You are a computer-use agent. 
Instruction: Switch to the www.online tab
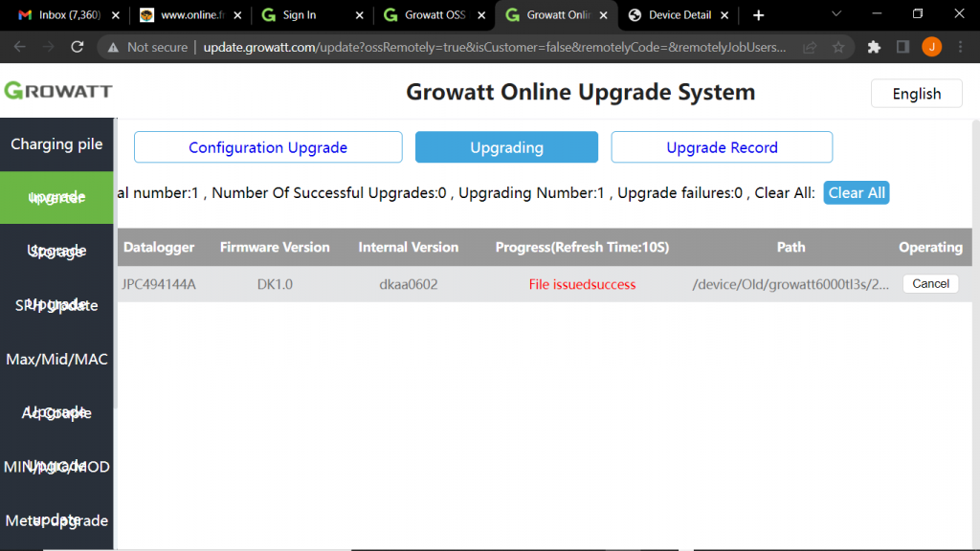pos(183,15)
